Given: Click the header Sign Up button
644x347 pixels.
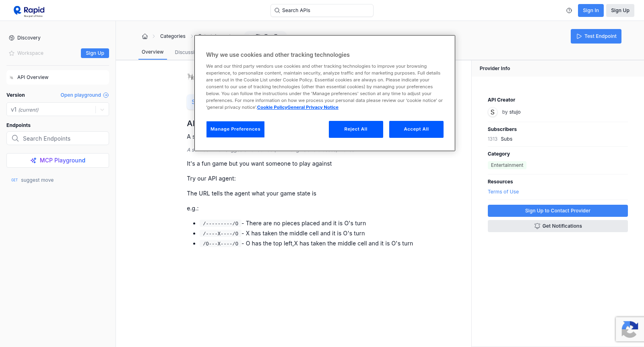Looking at the screenshot, I should [x=620, y=10].
